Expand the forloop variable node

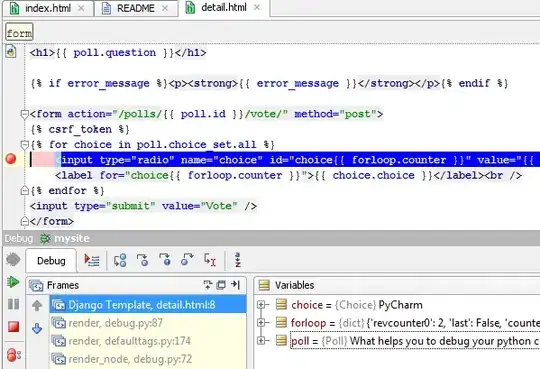coord(261,322)
